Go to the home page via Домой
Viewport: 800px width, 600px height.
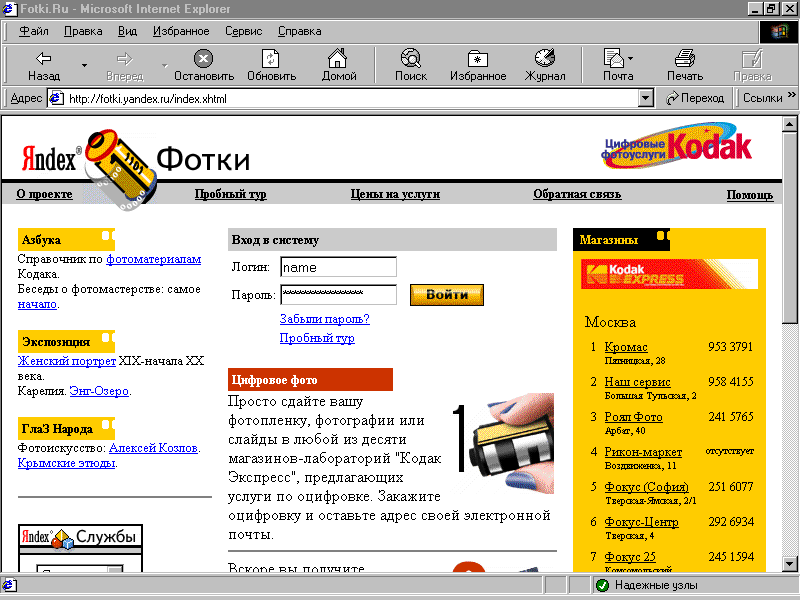[338, 65]
